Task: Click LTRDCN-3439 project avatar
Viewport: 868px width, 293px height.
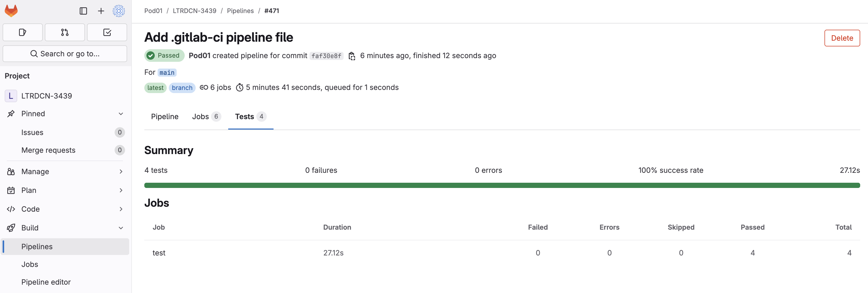Action: tap(11, 96)
